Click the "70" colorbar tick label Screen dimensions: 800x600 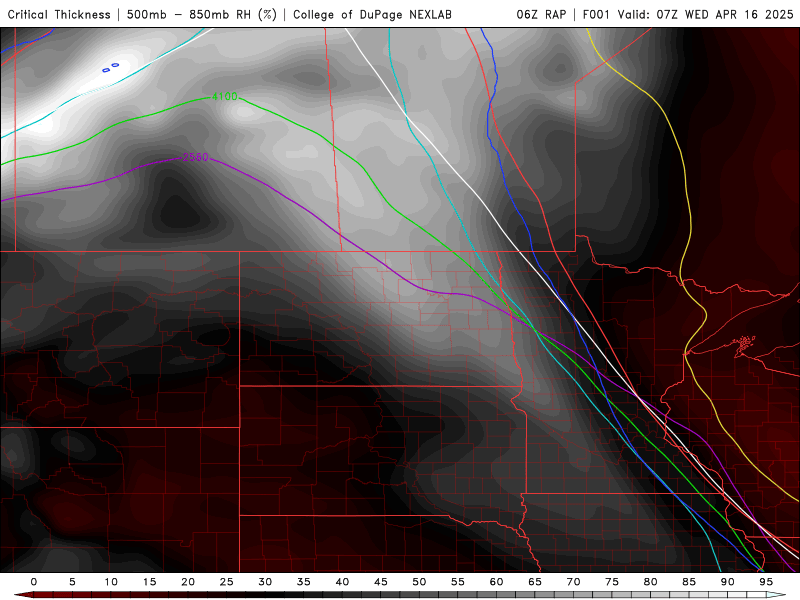click(573, 582)
